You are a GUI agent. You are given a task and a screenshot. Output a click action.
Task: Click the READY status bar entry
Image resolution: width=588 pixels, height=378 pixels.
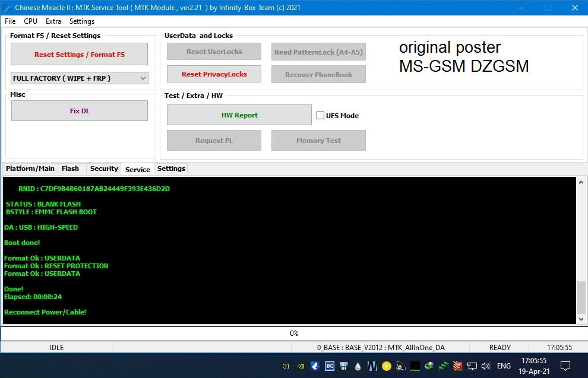pyautogui.click(x=500, y=348)
